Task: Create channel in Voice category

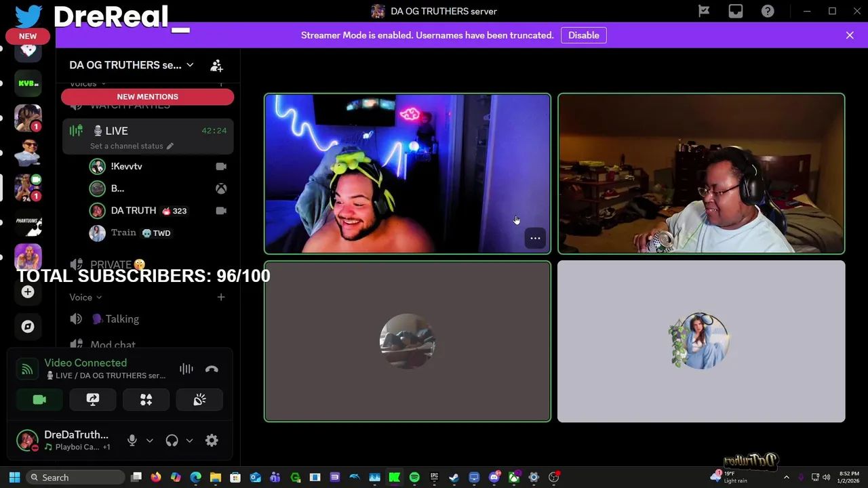Action: click(221, 297)
